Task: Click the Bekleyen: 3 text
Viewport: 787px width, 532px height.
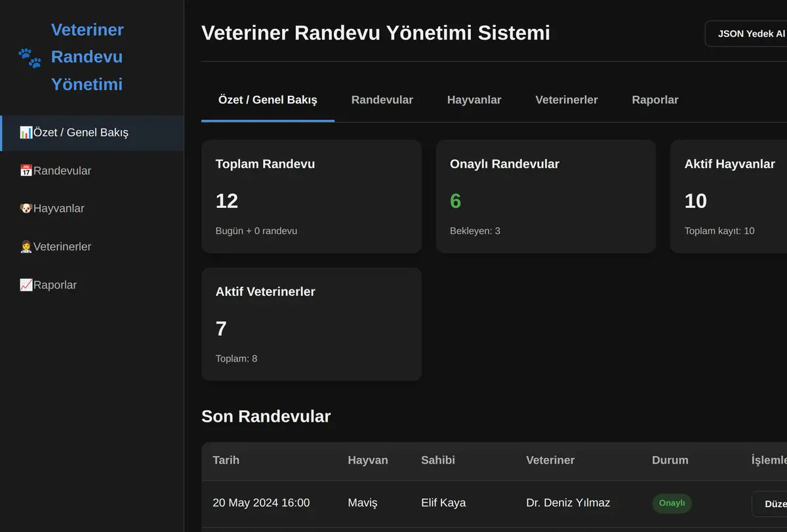Action: click(x=475, y=231)
